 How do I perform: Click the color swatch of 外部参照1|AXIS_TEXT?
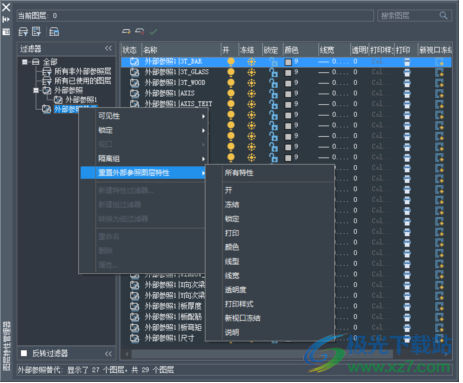click(288, 105)
